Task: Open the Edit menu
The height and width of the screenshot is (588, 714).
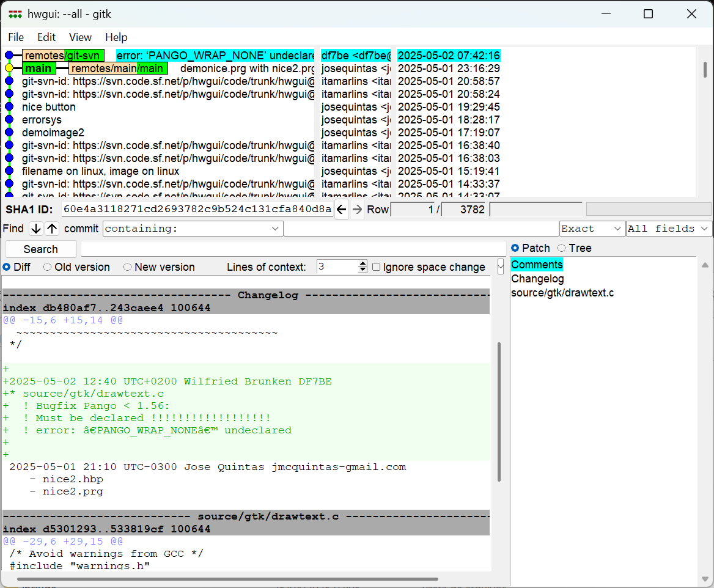Action: 46,37
